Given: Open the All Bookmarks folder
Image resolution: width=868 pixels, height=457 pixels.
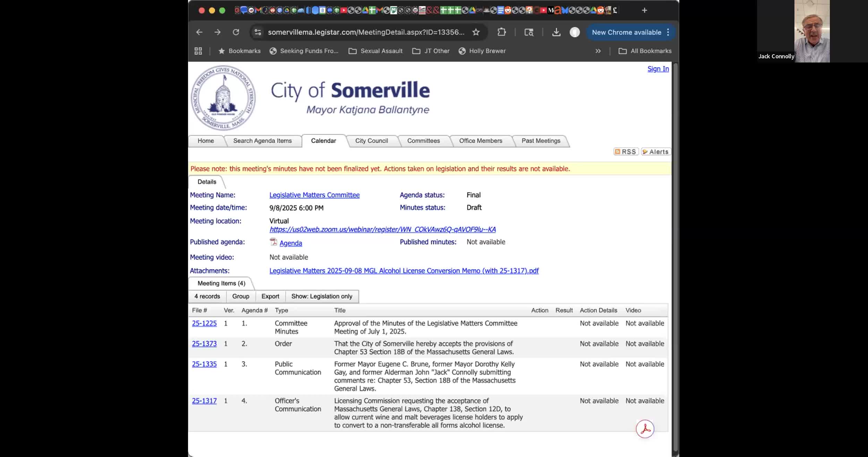Looking at the screenshot, I should pyautogui.click(x=645, y=51).
